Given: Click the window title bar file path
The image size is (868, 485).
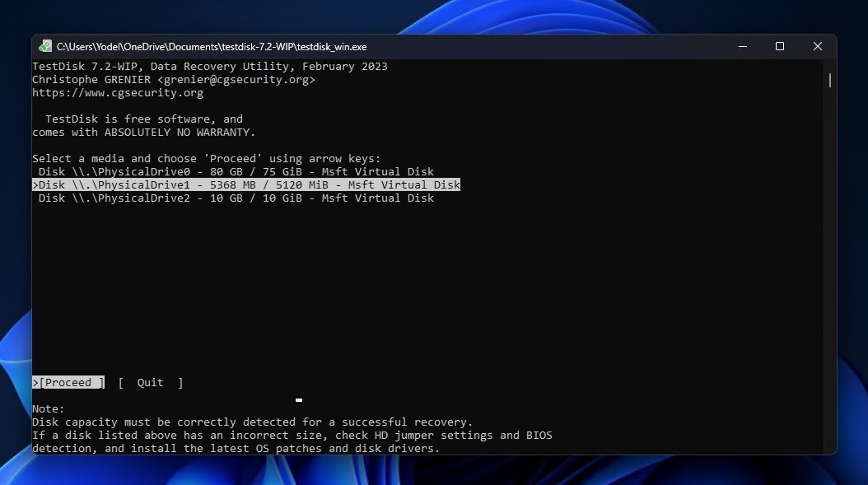Looking at the screenshot, I should tap(212, 47).
